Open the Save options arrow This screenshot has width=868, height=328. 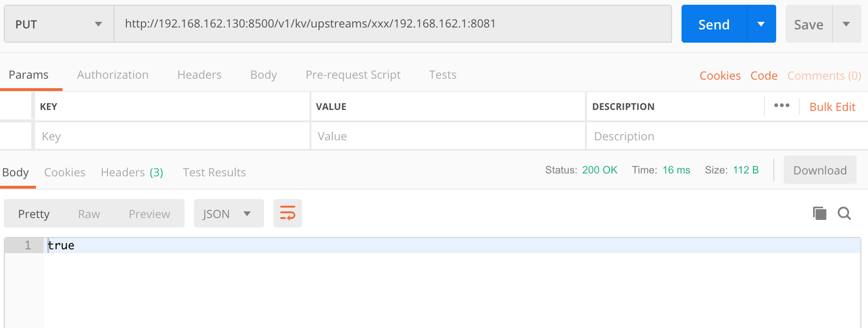846,24
